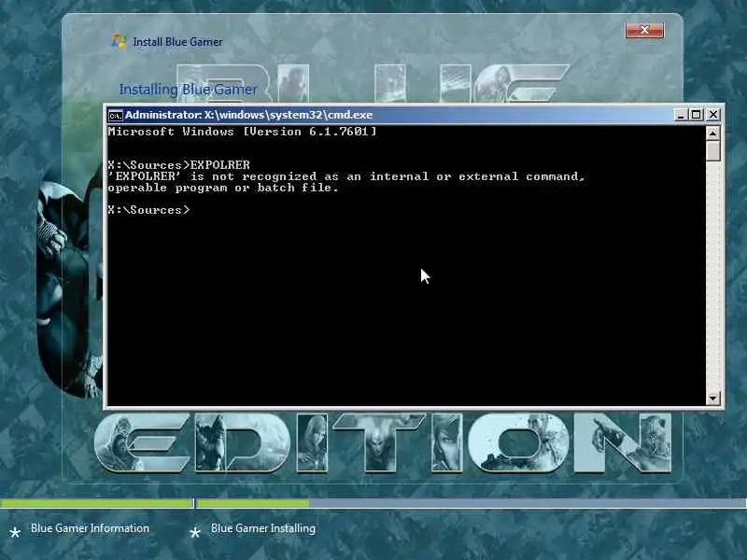Viewport: 747px width, 560px height.
Task: Maximize the cmd.exe window
Action: click(696, 115)
